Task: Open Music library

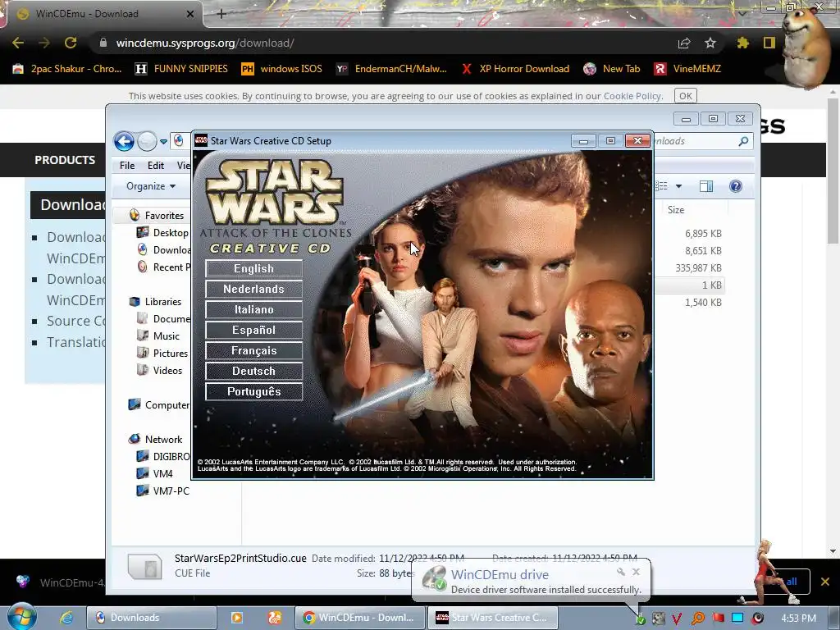Action: 158,336
